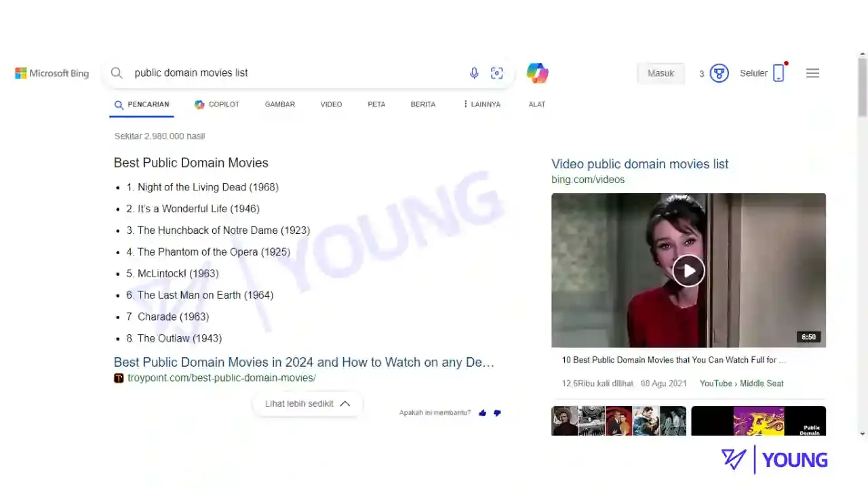The height and width of the screenshot is (488, 868).
Task: Start voice search with microphone icon
Action: [x=474, y=73]
